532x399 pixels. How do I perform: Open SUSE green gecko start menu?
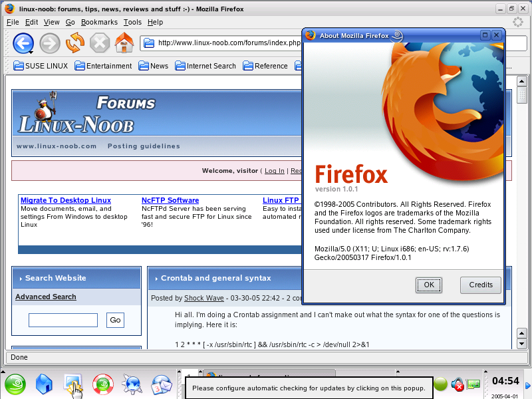tap(15, 384)
